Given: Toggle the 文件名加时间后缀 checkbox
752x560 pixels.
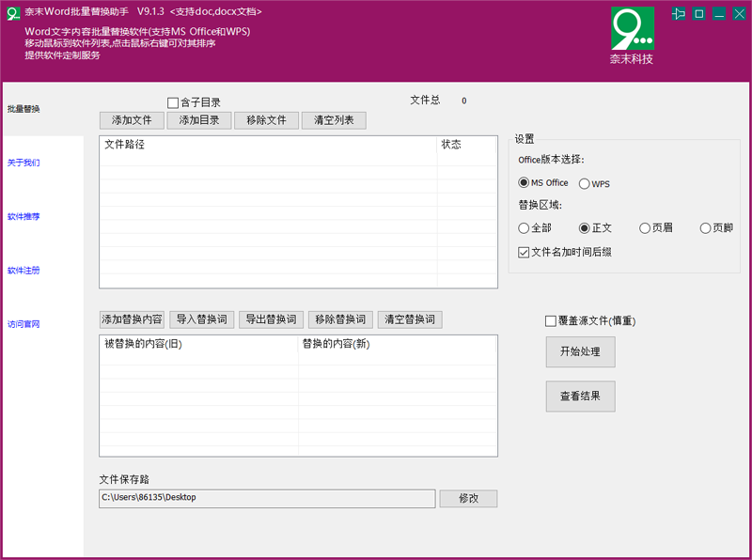Looking at the screenshot, I should click(525, 252).
